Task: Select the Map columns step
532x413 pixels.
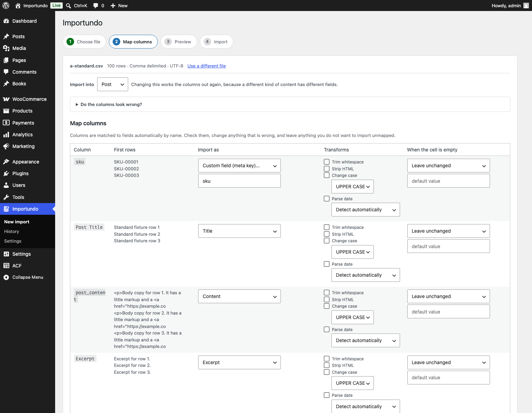Action: pyautogui.click(x=133, y=42)
